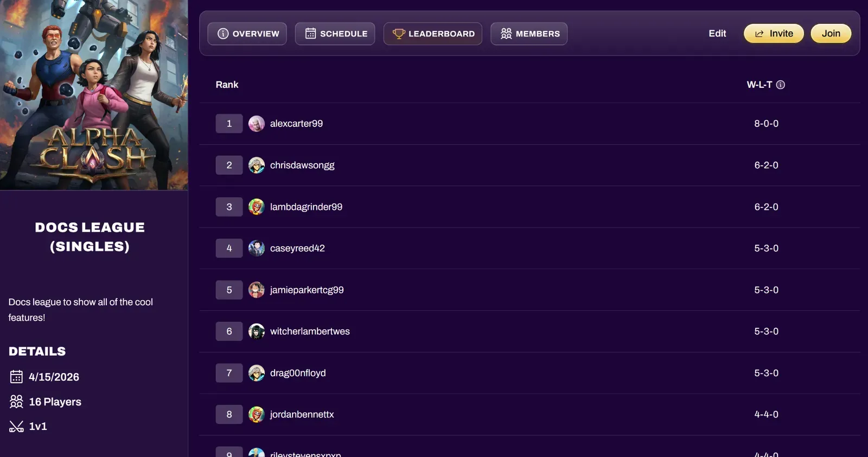Click the Alpha Clash cover artwork
This screenshot has height=457, width=868.
[x=94, y=95]
